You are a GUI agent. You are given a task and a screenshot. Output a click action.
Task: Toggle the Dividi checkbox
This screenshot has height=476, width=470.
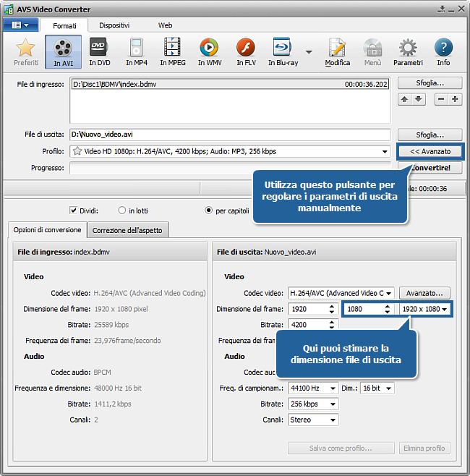pos(74,211)
